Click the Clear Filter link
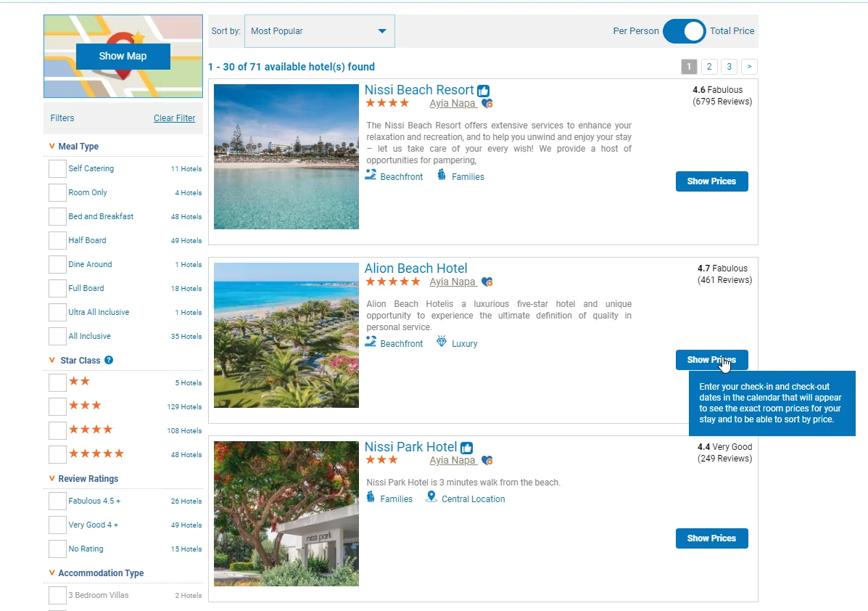This screenshot has width=868, height=611. pyautogui.click(x=174, y=118)
